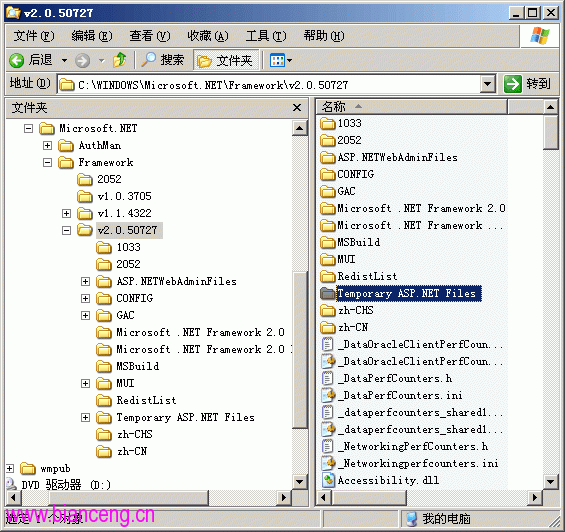Click Temporary ASP.NET Files folder icon

click(327, 294)
